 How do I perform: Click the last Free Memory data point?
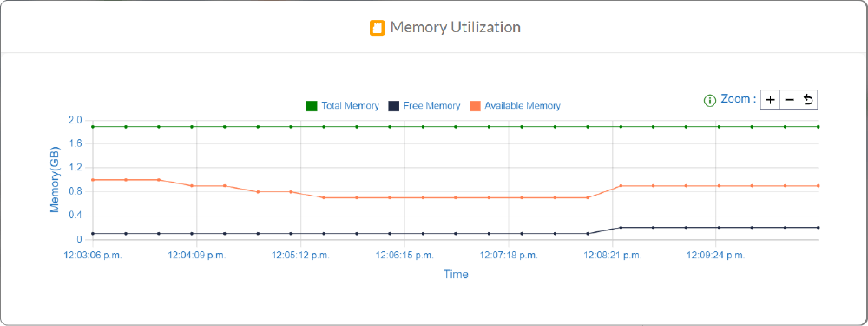[818, 227]
